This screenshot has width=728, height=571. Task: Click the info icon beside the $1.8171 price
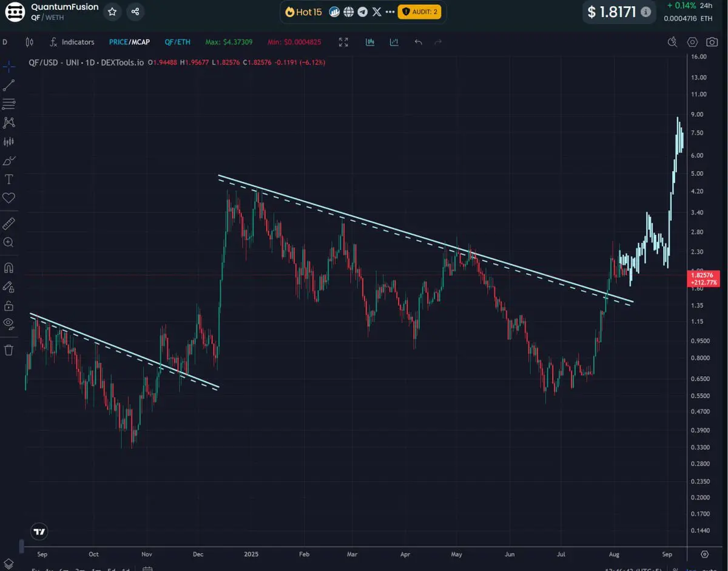point(645,12)
